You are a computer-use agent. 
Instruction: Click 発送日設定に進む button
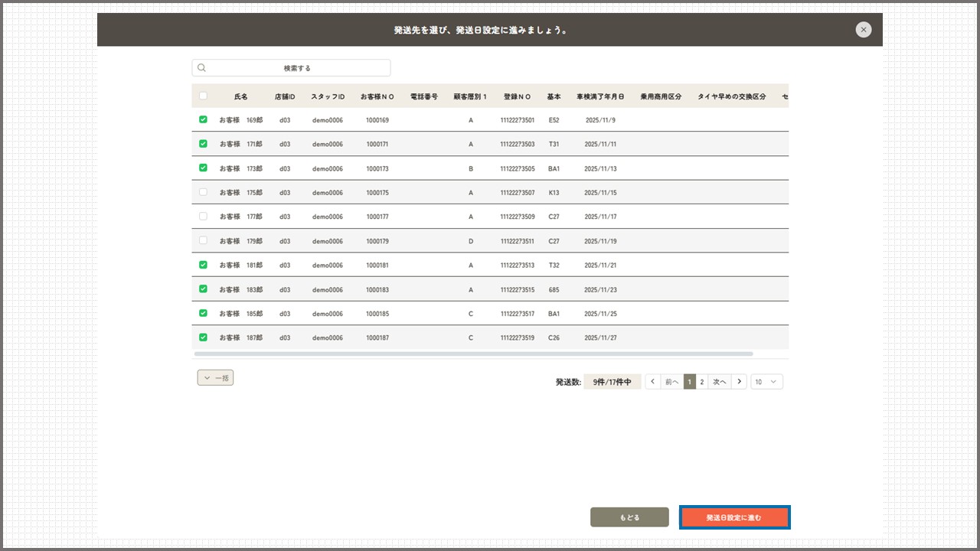(x=733, y=517)
